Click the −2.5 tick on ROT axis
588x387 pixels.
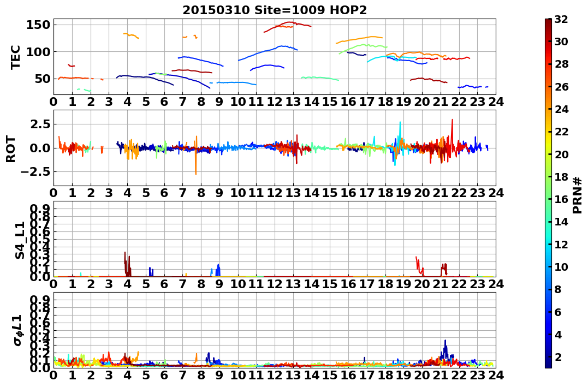pos(35,172)
